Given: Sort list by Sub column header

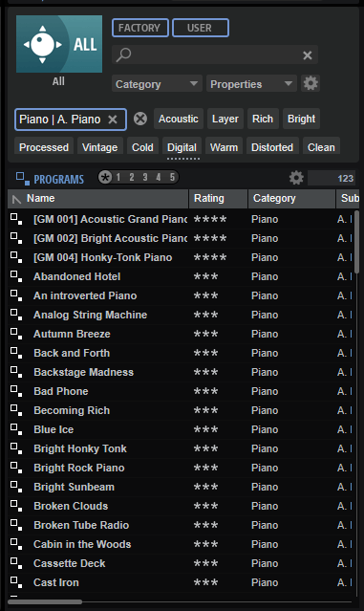Looking at the screenshot, I should (348, 199).
